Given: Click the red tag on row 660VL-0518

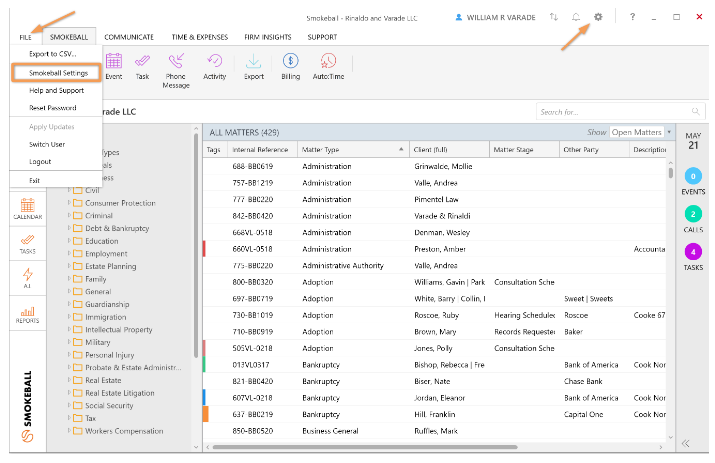Looking at the screenshot, I should pos(204,249).
